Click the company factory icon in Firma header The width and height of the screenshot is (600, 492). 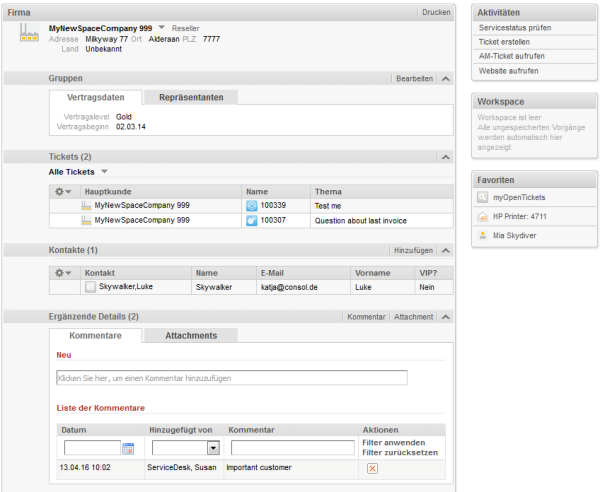29,32
